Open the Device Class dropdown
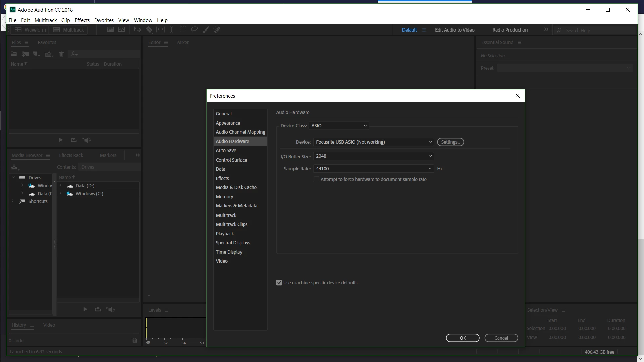 tap(339, 126)
